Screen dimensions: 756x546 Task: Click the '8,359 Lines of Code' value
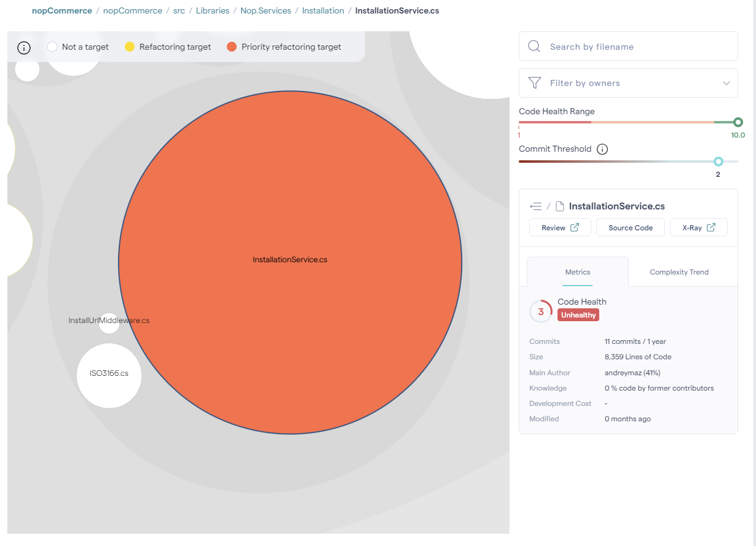click(638, 357)
